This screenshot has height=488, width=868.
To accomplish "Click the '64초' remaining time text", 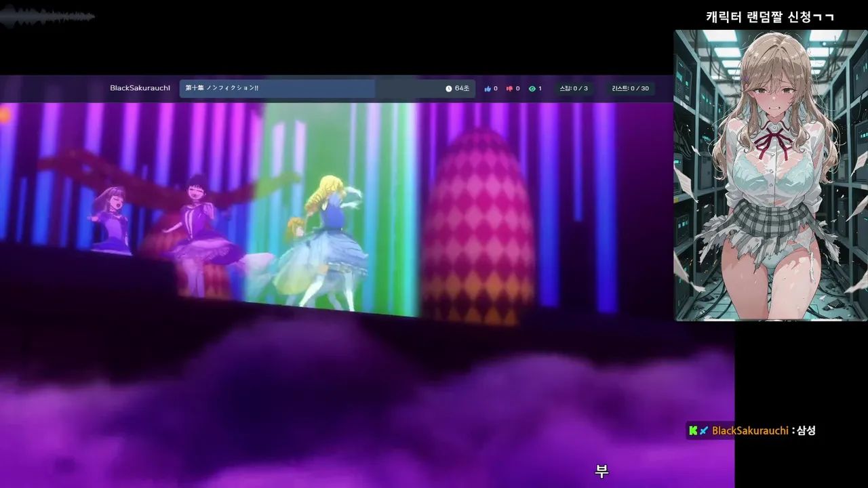I will pyautogui.click(x=462, y=89).
